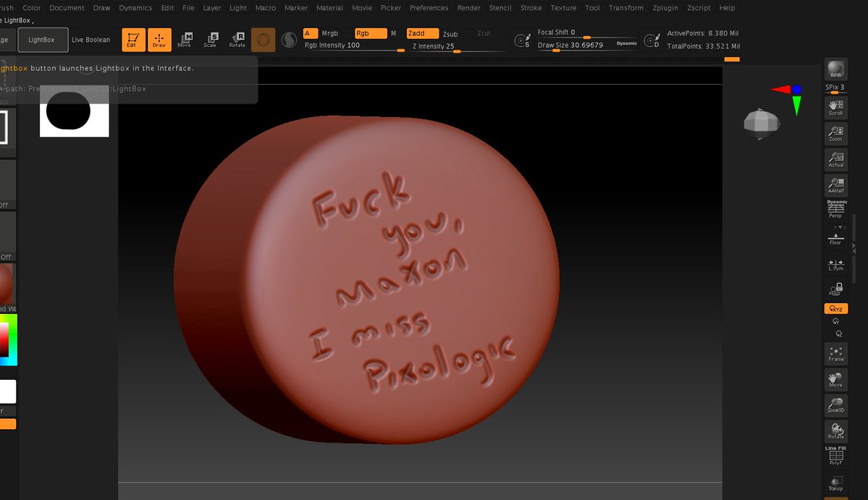This screenshot has height=500, width=868.
Task: Toggle PolyF line fill display
Action: [836, 456]
